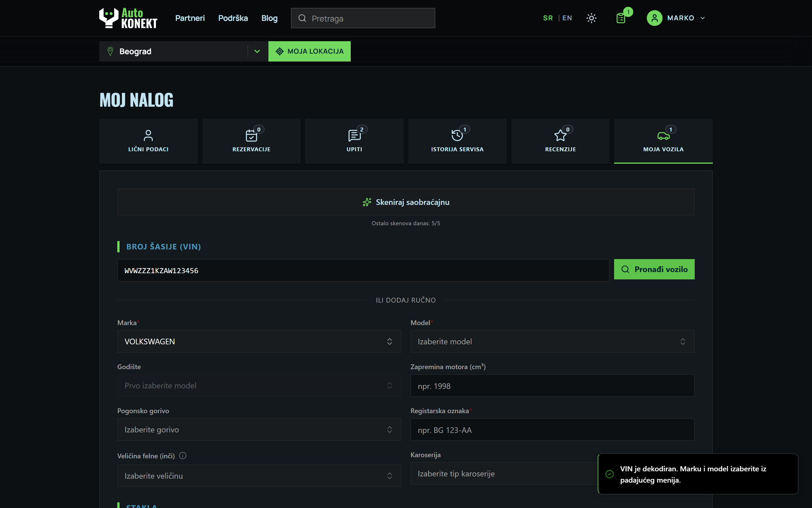Dismiss the VIN je dekodiran notification toast

pyautogui.click(x=698, y=474)
